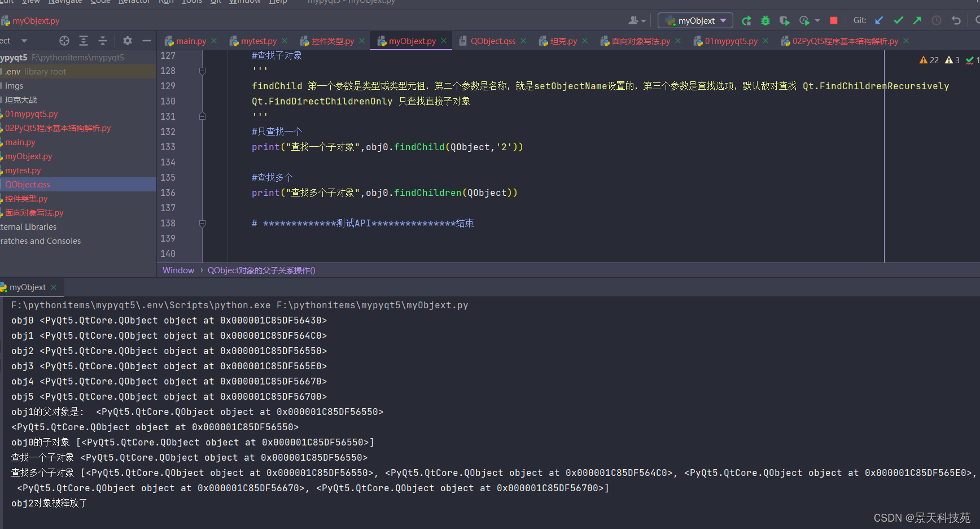Select QObject.qss in the project tree

(x=78, y=185)
